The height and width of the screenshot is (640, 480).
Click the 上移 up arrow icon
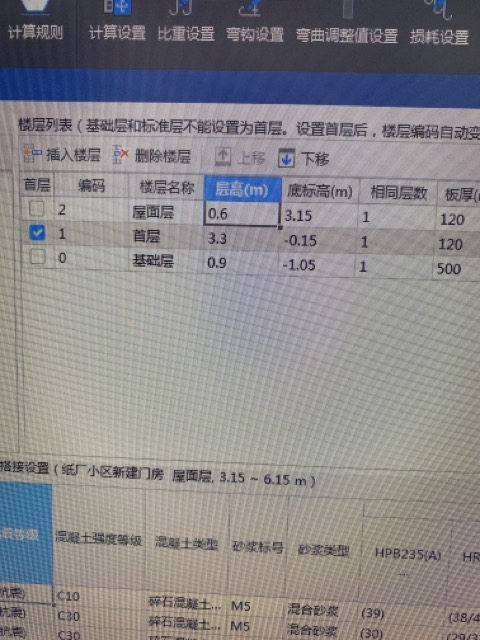[x=223, y=157]
